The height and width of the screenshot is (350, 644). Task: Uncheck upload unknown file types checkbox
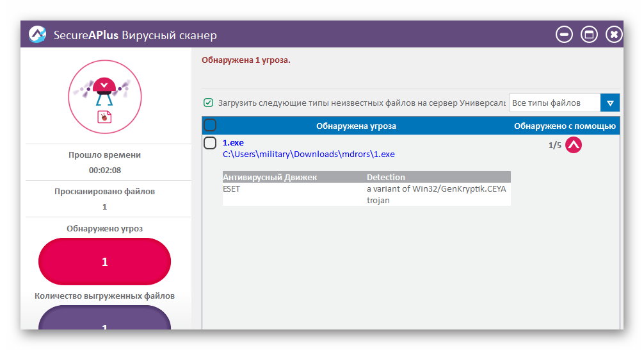pos(208,103)
